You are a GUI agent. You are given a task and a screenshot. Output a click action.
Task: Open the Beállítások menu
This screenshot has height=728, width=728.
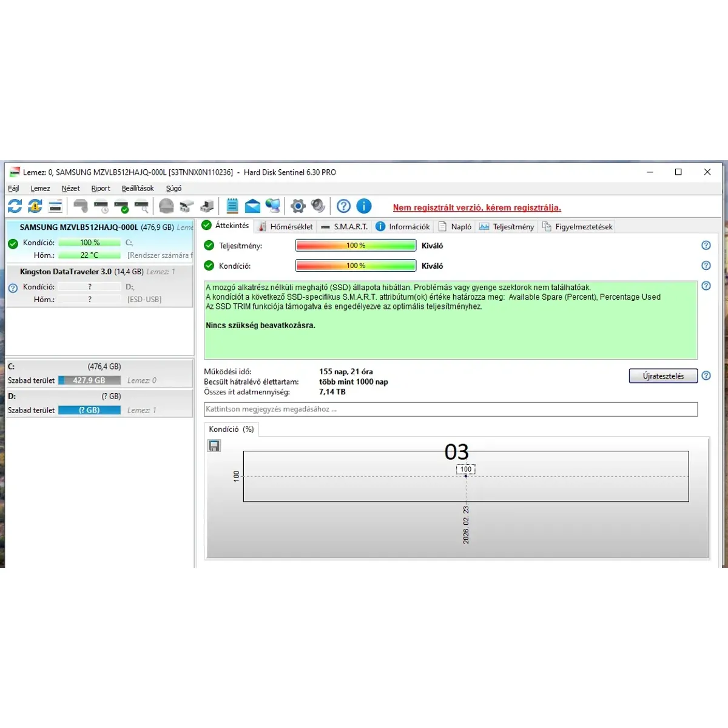[138, 189]
